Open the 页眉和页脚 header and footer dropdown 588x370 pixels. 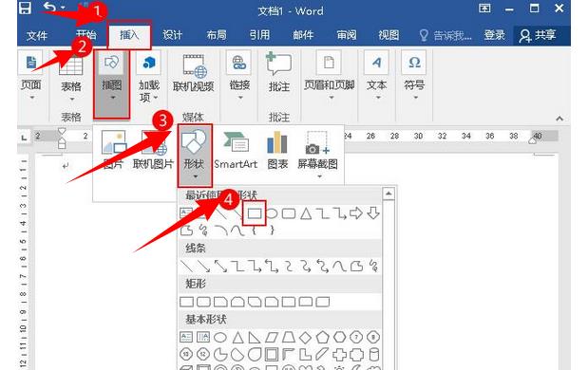pyautogui.click(x=330, y=76)
